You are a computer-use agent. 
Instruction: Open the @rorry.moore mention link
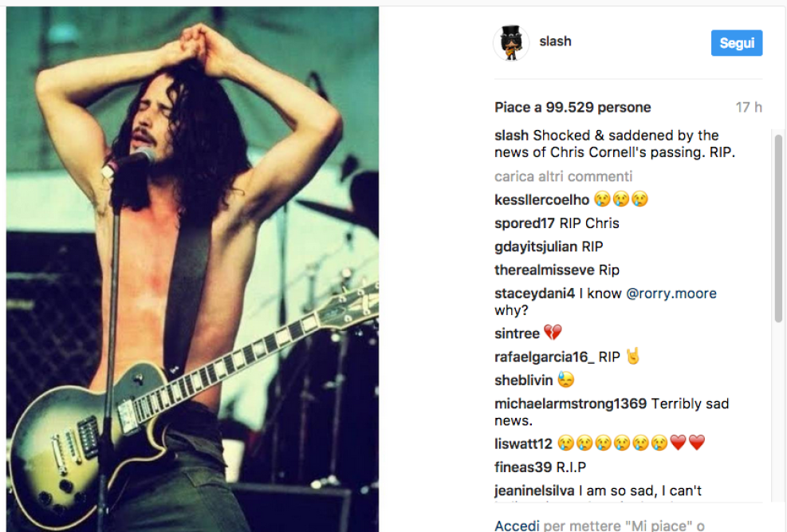tap(671, 293)
